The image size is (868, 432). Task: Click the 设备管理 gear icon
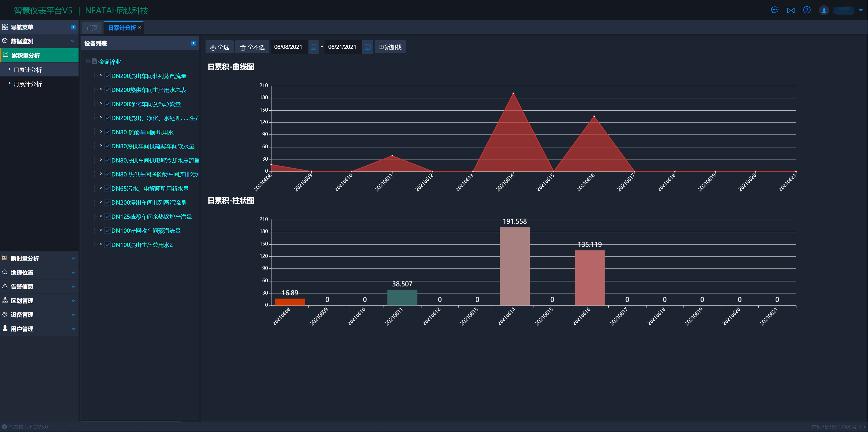[5, 314]
